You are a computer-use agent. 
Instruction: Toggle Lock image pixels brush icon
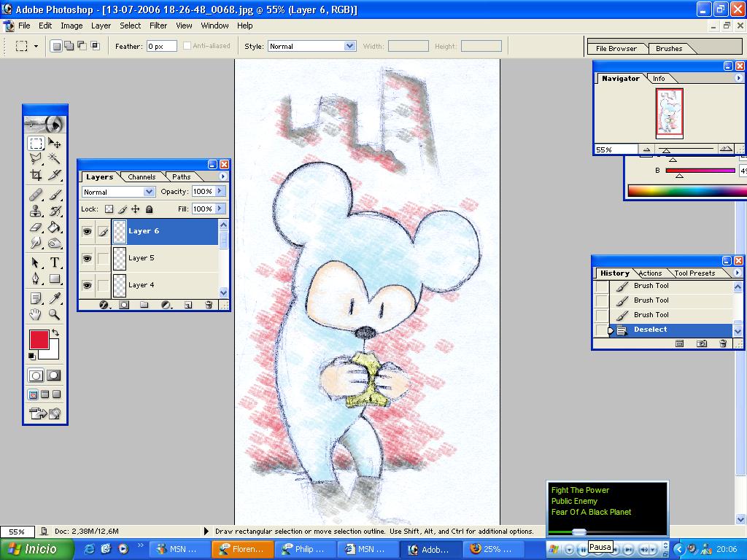tap(123, 209)
